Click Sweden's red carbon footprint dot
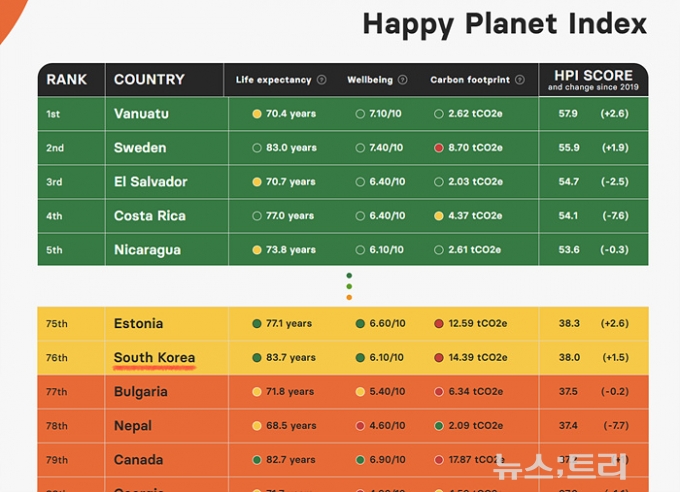Viewport: 680px width, 492px height. tap(439, 148)
